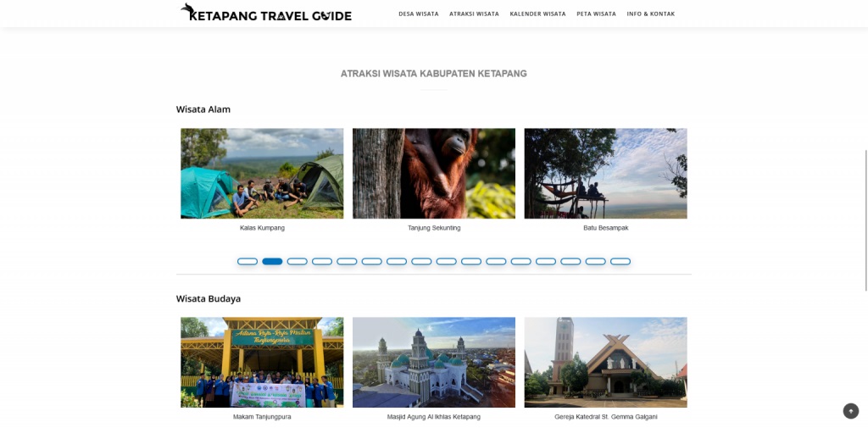This screenshot has width=868, height=428.
Task: Click the Kalas Kumpang caption link
Action: coord(263,228)
